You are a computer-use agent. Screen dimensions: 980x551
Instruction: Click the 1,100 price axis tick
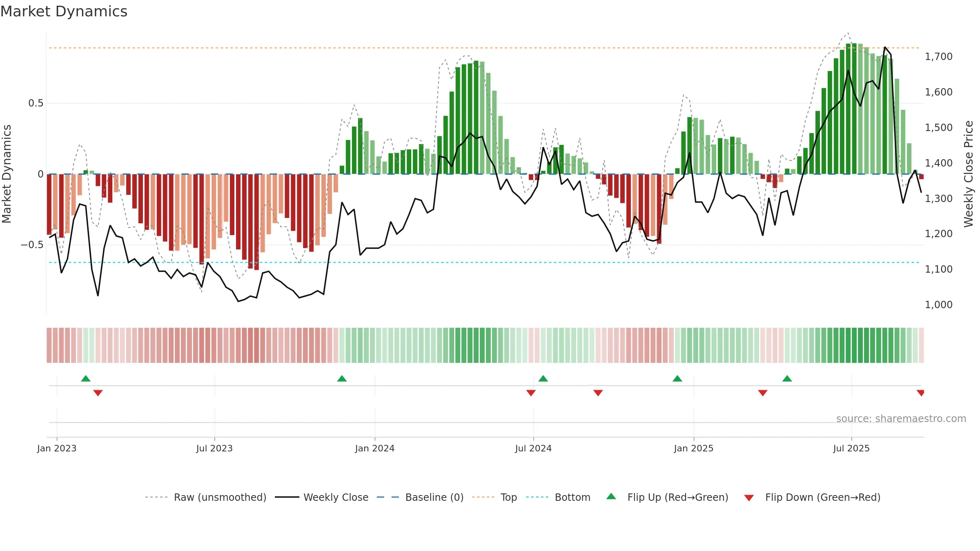click(939, 269)
